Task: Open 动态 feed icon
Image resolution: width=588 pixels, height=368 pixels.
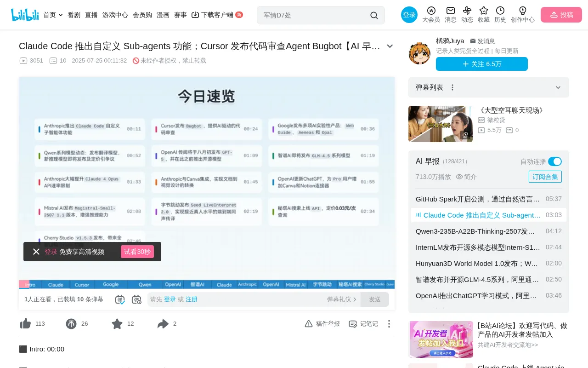Action: pyautogui.click(x=467, y=15)
